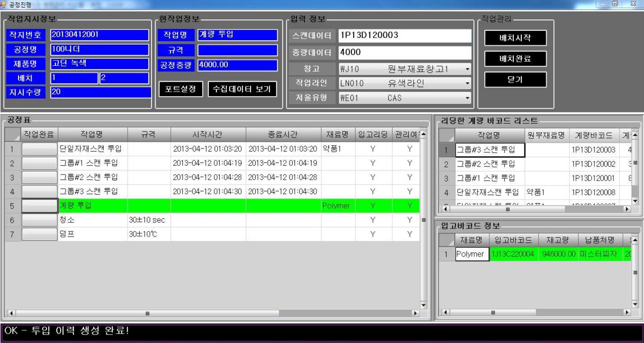This screenshot has width=644, height=343.
Task: Select the 덤프 cell in 공정표
Action: [x=92, y=234]
